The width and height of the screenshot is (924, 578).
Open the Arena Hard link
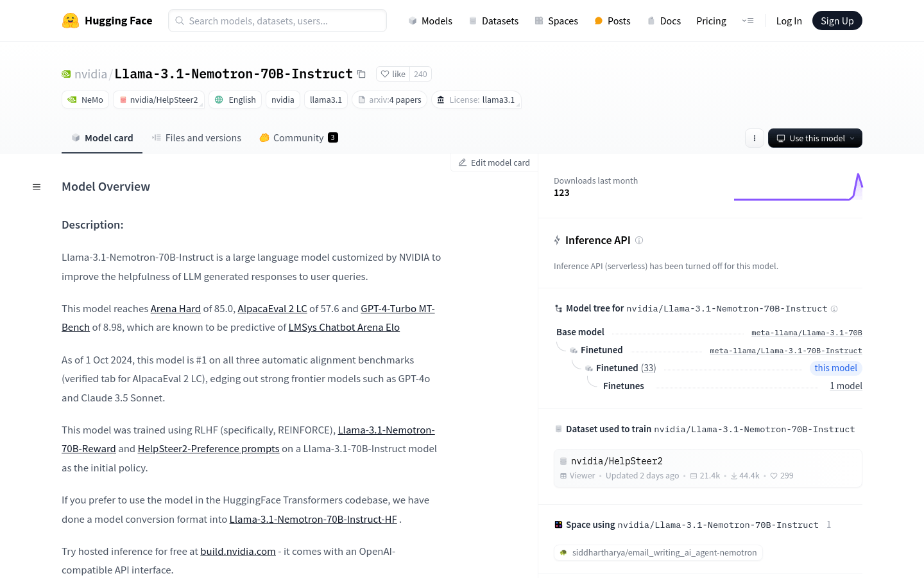tap(176, 309)
